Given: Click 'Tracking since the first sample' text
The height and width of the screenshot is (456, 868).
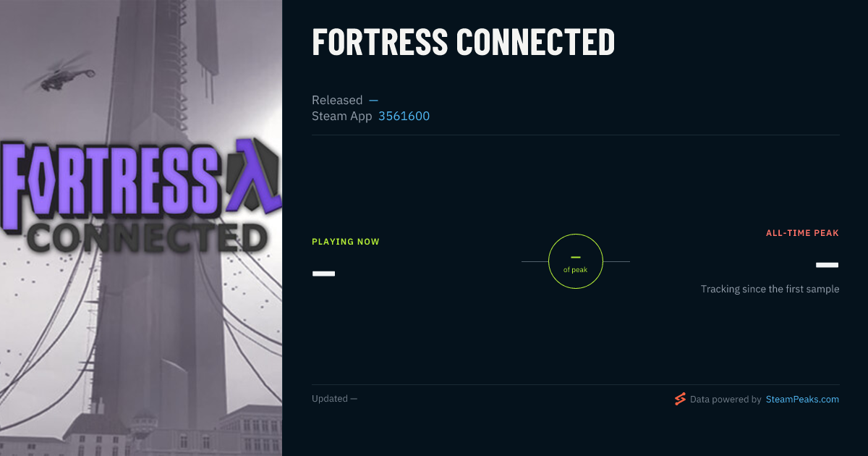Looking at the screenshot, I should coord(770,289).
